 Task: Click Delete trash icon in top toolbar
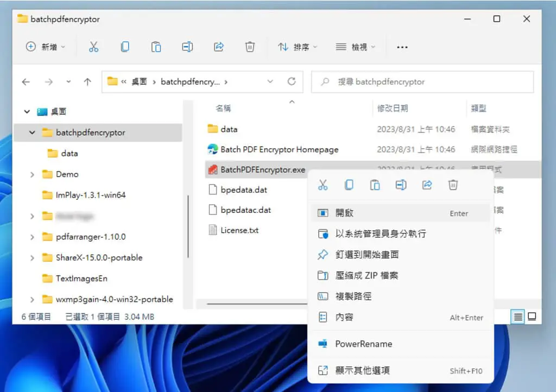click(250, 47)
